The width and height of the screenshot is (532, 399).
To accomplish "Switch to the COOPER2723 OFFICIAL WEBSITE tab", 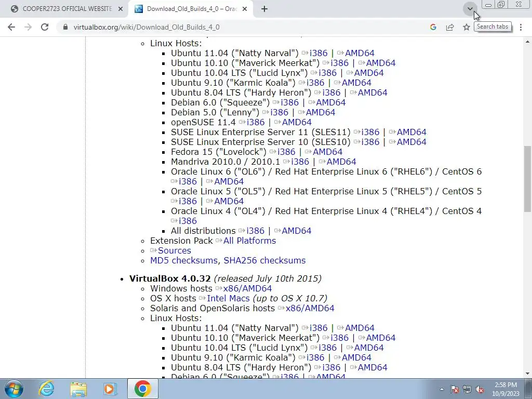I will 67,9.
